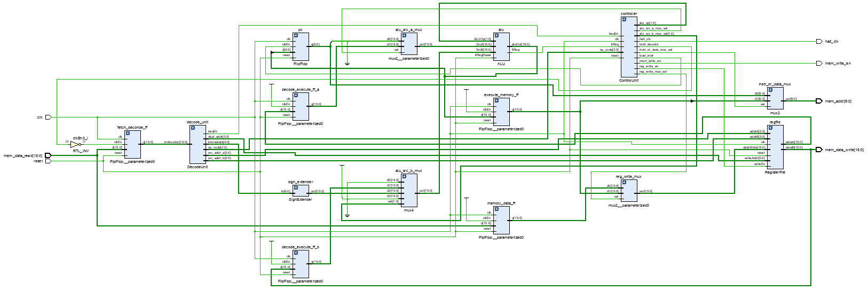Expand the fetch_deconde_ff block plus icon
This screenshot has height=298, width=868.
128,134
